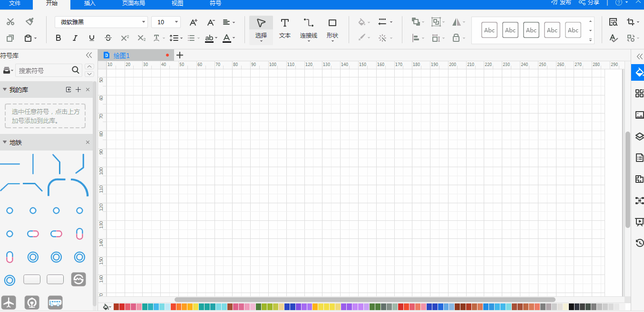
Task: Open the 微软雅黑 font name dropdown
Action: coord(101,22)
